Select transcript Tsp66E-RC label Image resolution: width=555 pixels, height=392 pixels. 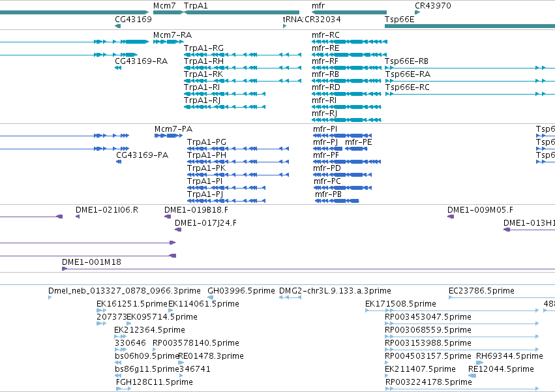coord(408,87)
